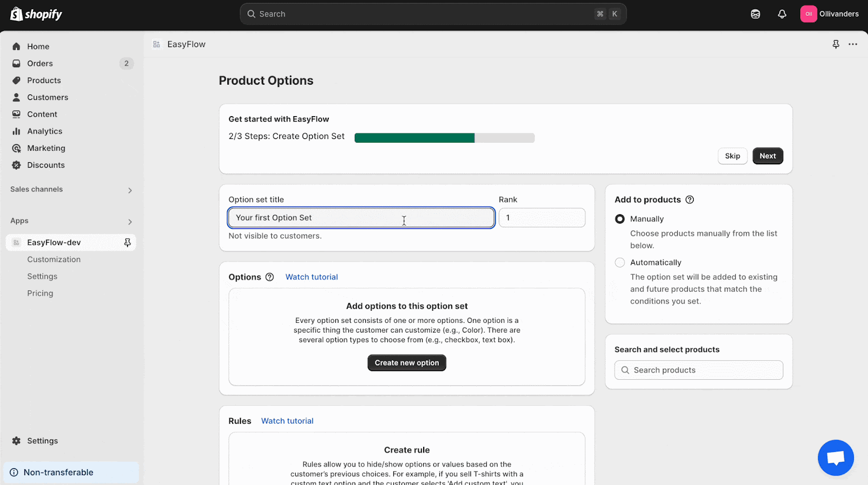Open EasyFlow Settings submenu item
Image resolution: width=868 pixels, height=485 pixels.
pos(42,276)
